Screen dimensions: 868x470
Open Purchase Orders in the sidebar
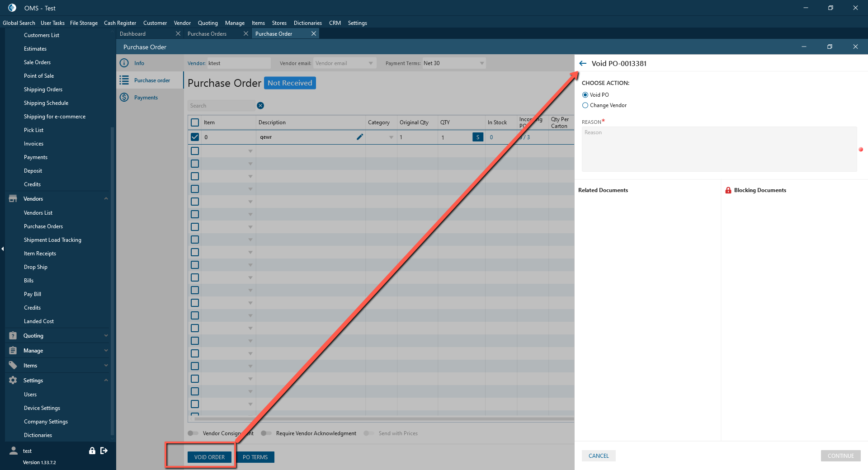click(43, 226)
